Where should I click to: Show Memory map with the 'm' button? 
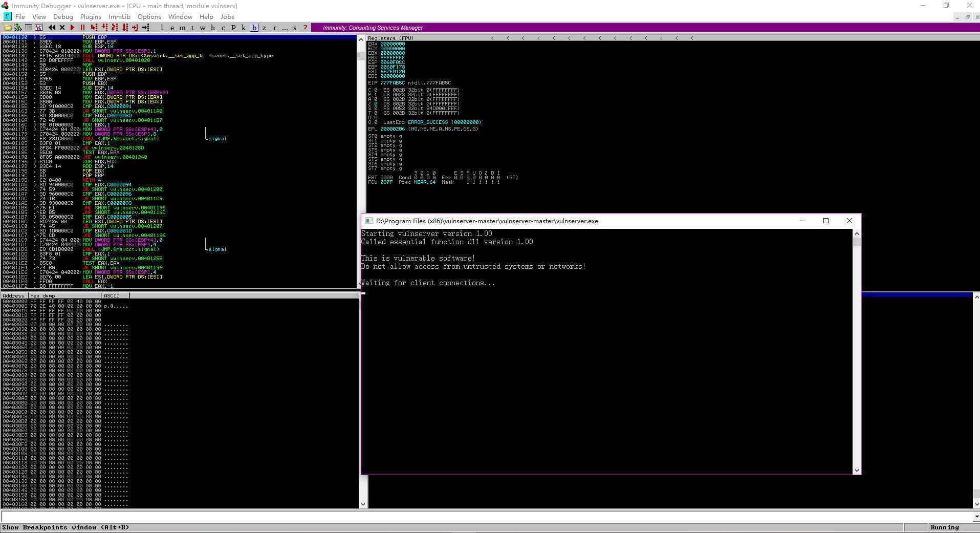[182, 28]
